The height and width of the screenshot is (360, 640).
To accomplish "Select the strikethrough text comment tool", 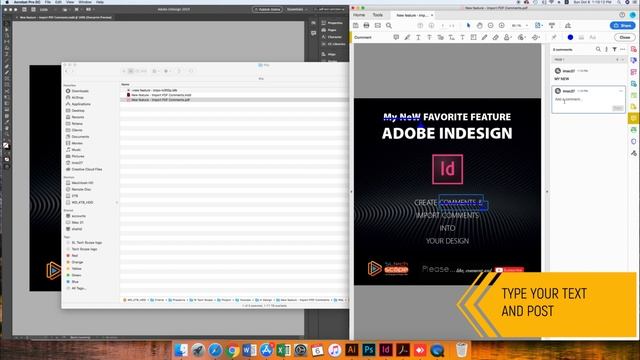I will [429, 37].
